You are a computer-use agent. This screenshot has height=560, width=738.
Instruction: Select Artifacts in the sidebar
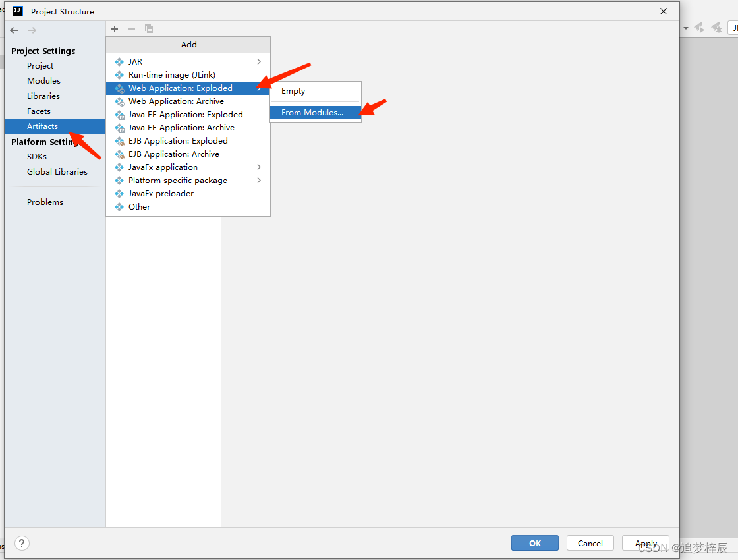55,126
